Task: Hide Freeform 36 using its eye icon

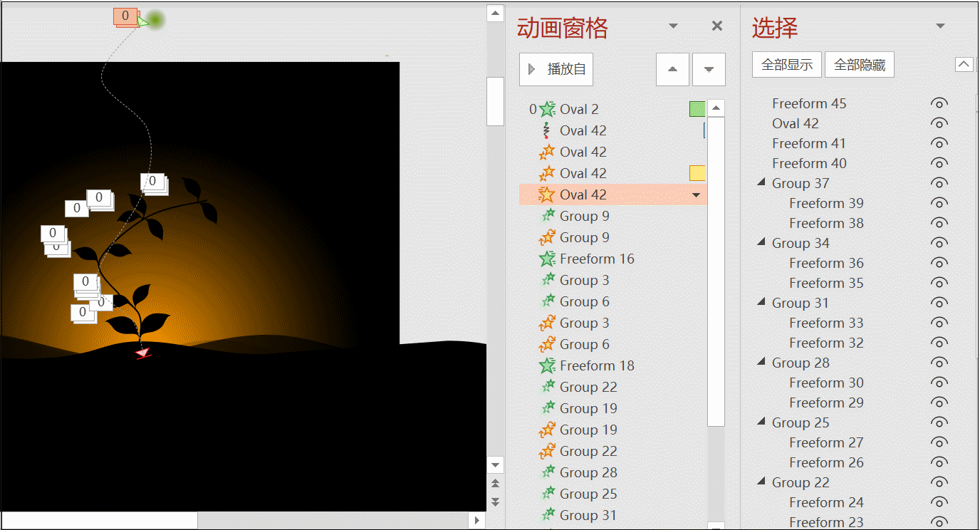Action: click(x=939, y=263)
